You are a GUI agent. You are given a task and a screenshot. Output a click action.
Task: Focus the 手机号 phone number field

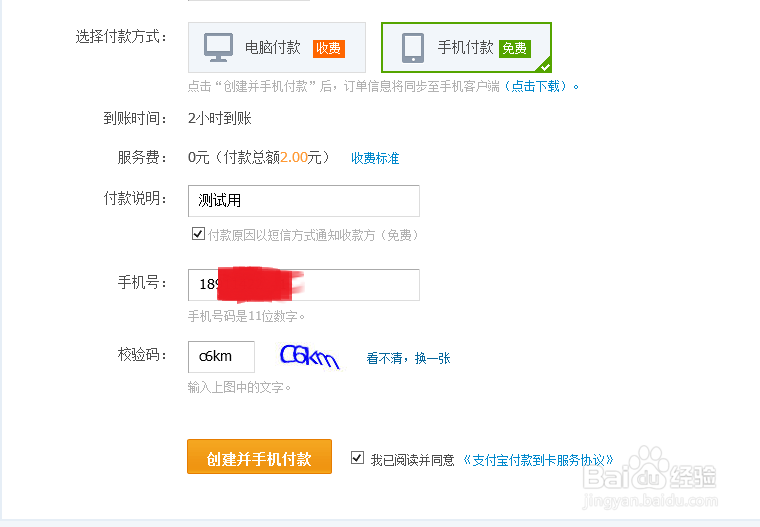click(x=304, y=285)
